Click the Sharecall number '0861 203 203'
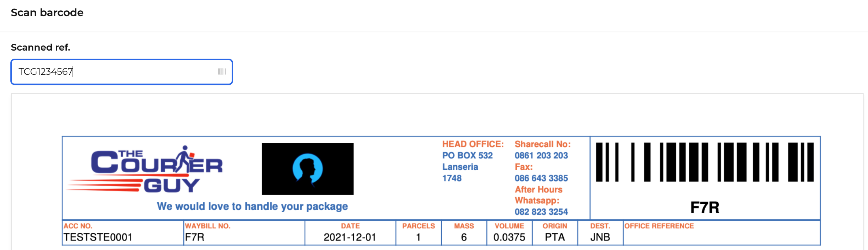Viewport: 868px width, 250px height. click(x=541, y=155)
